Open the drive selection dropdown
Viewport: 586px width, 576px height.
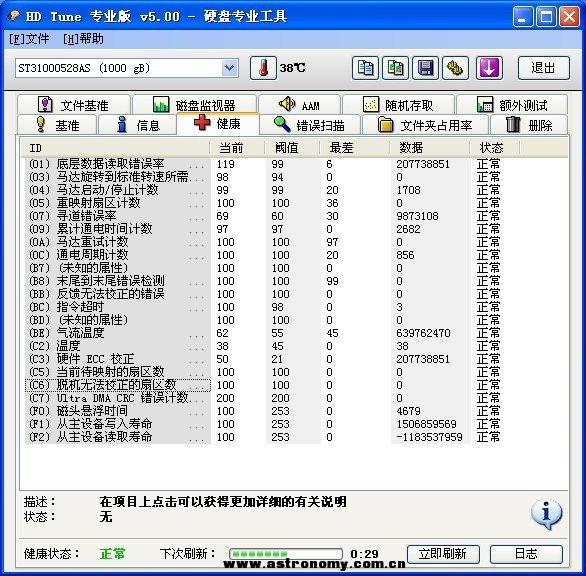click(x=229, y=68)
